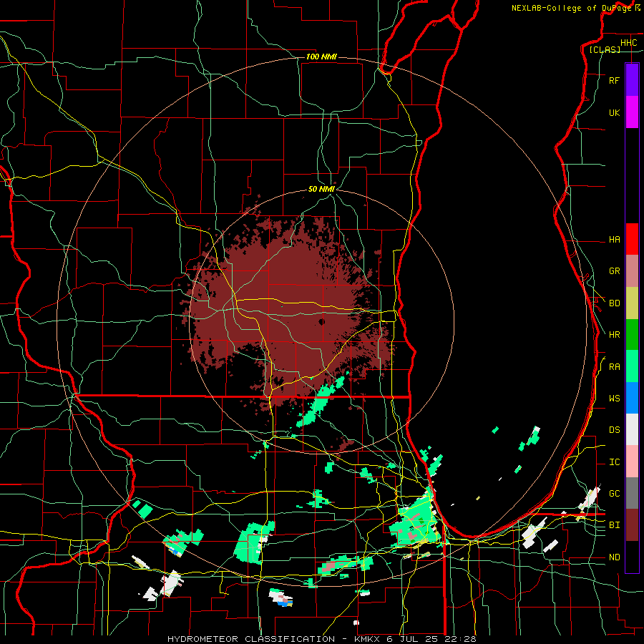
Task: Click the ND black legend swatch
Action: click(632, 557)
